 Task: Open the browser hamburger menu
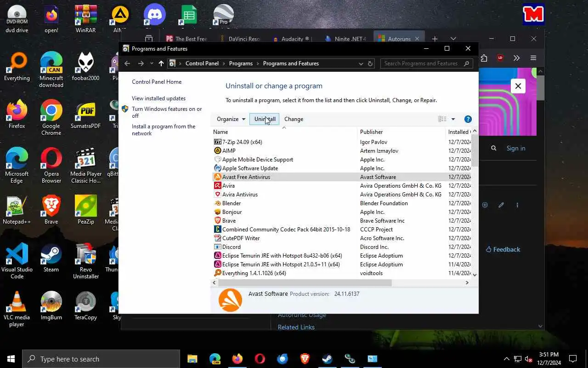(x=533, y=58)
